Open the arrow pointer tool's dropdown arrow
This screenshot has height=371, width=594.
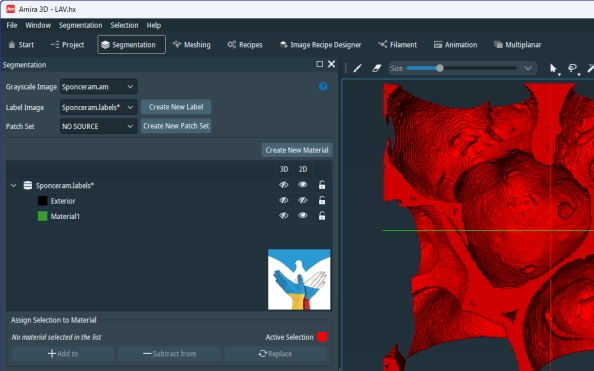click(x=559, y=74)
